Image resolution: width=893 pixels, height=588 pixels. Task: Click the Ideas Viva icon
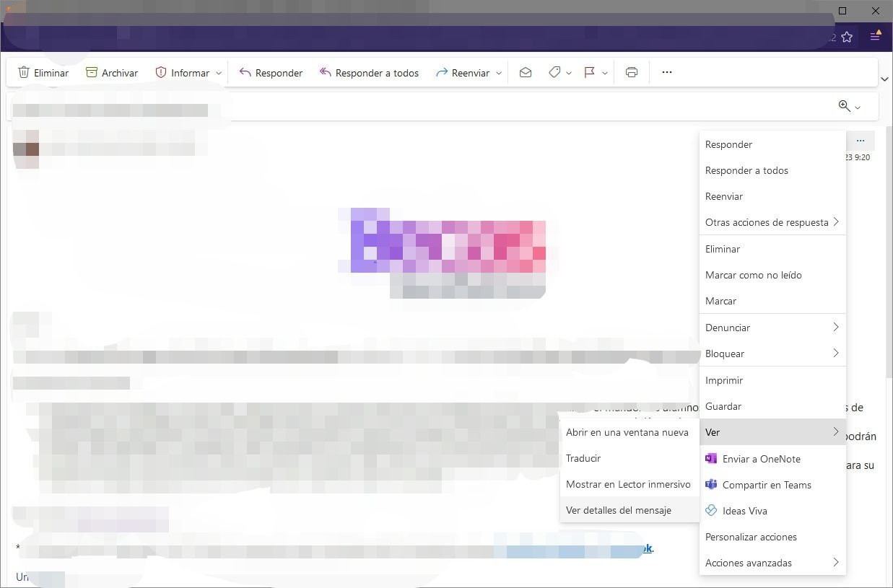click(711, 511)
